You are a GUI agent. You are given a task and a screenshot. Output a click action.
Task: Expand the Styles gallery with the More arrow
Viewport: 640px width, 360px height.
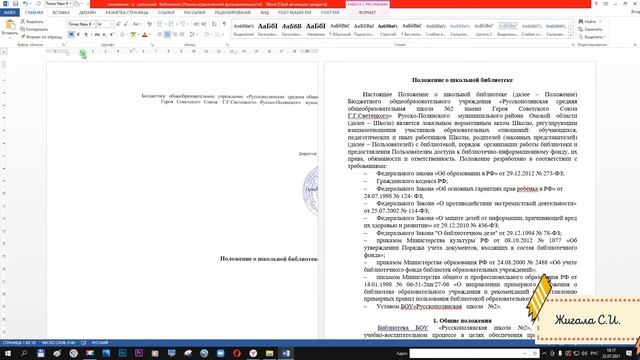point(571,36)
